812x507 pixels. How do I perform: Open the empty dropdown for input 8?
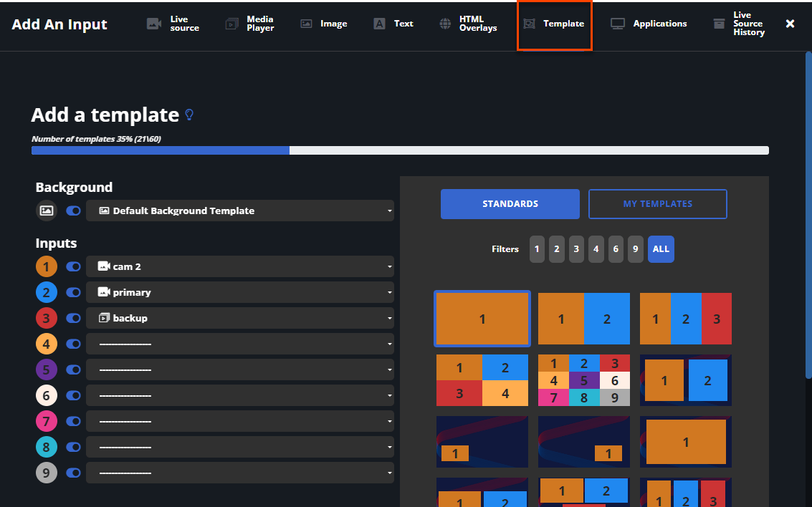click(x=240, y=447)
